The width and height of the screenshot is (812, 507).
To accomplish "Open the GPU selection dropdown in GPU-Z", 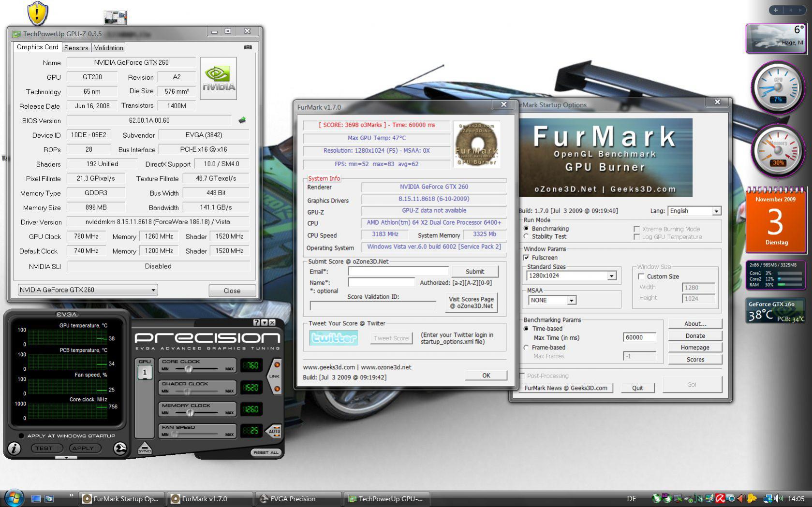I will [x=88, y=290].
